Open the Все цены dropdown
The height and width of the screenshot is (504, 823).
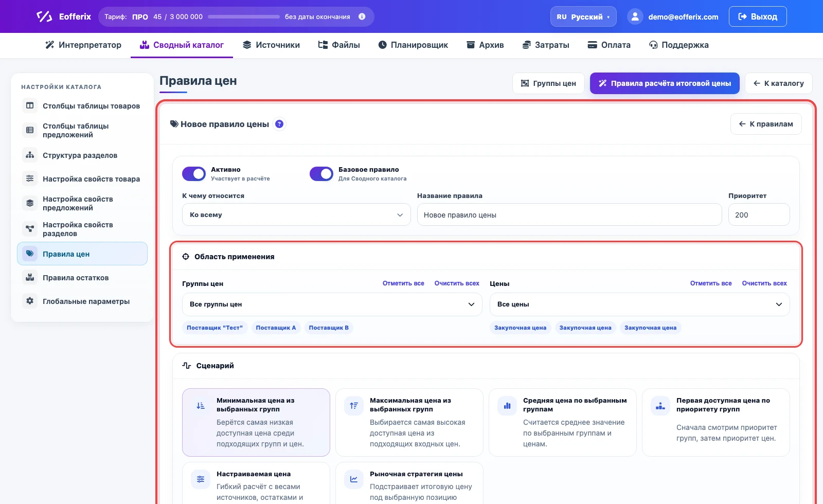(639, 304)
